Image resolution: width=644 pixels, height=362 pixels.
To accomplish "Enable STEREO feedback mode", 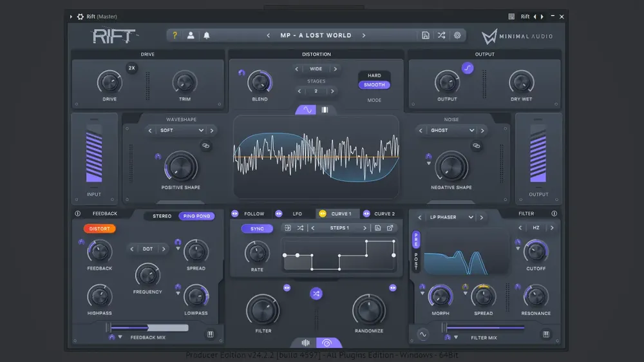I will 162,216.
